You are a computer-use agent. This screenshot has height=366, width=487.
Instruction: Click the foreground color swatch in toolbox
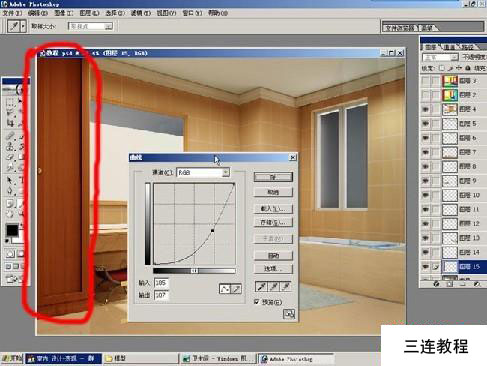tap(12, 230)
